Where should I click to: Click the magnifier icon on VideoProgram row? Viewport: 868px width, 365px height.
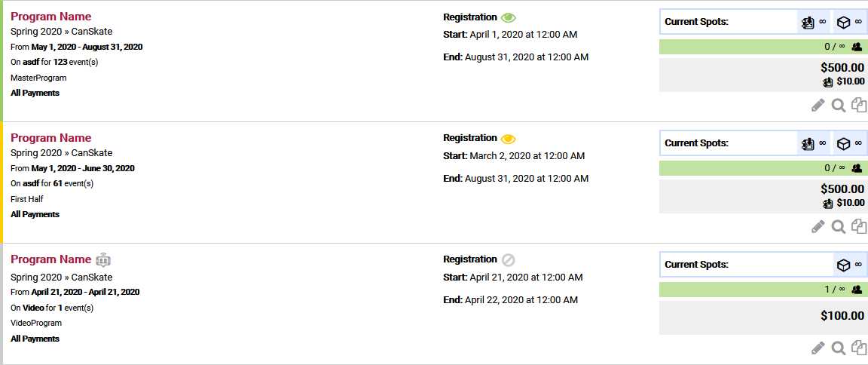pyautogui.click(x=838, y=348)
